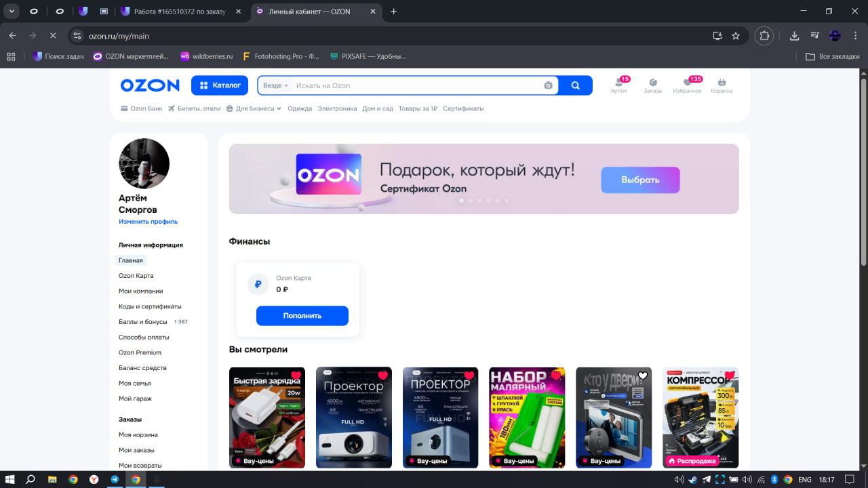The image size is (868, 488).
Task: View site information icon in address bar
Action: (77, 36)
